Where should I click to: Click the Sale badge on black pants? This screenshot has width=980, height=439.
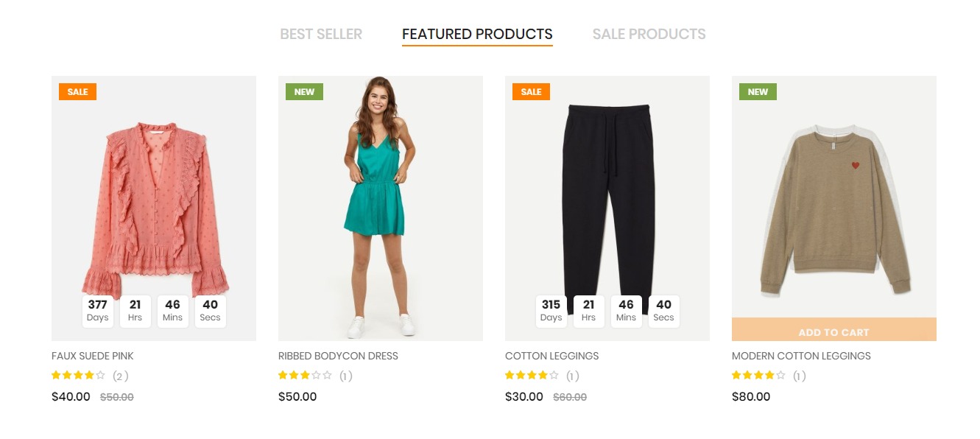[531, 92]
